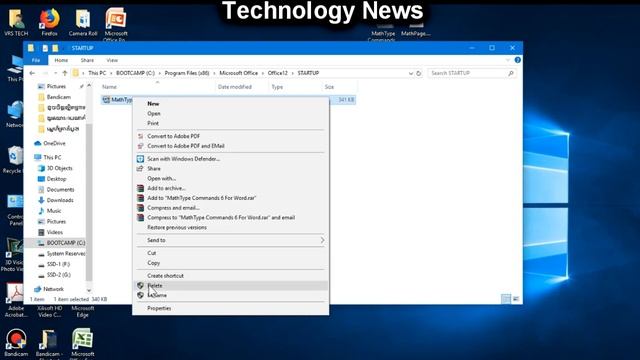Expand the Send to submenu
The height and width of the screenshot is (360, 640).
(x=322, y=240)
